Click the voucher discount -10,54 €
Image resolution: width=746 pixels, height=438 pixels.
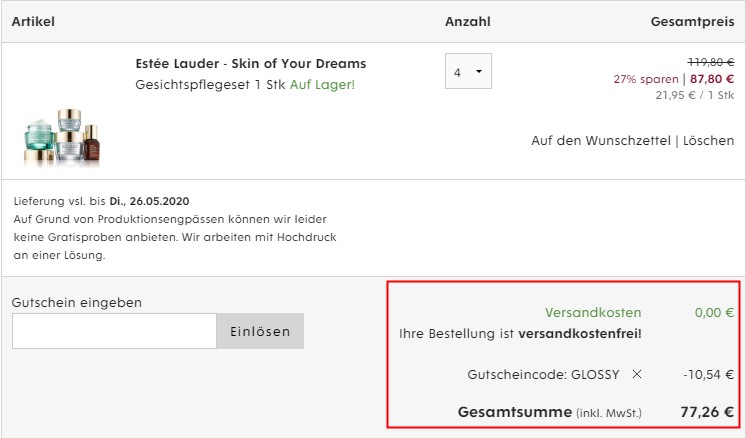point(708,375)
